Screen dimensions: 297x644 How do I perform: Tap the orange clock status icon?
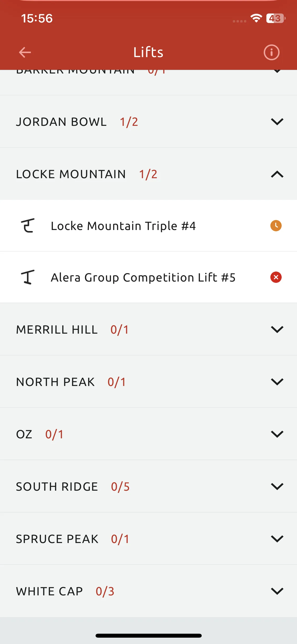(x=276, y=226)
